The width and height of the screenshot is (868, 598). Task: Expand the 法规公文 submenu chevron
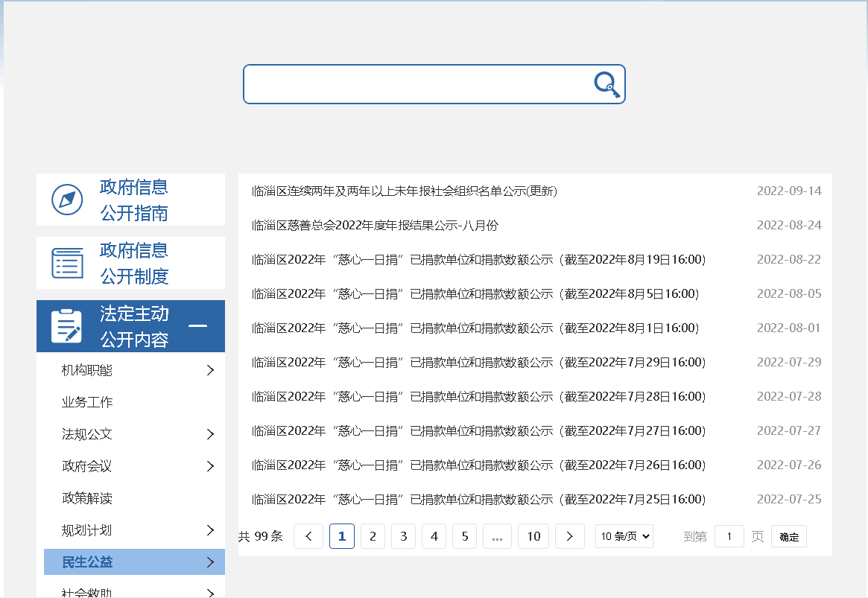pyautogui.click(x=210, y=434)
